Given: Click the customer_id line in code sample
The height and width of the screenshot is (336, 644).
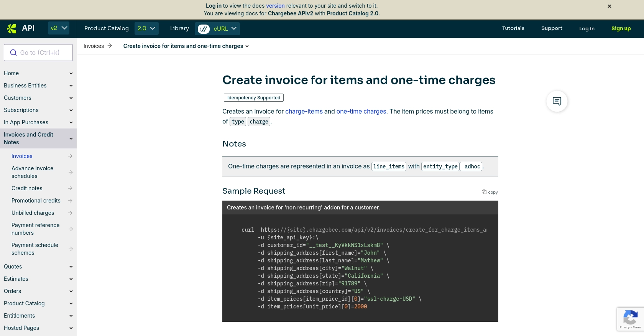Looking at the screenshot, I should click(323, 245).
